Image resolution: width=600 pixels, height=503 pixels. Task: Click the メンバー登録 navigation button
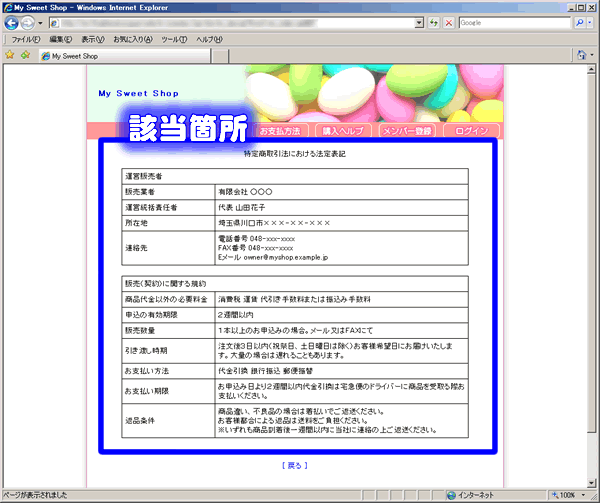(x=406, y=131)
